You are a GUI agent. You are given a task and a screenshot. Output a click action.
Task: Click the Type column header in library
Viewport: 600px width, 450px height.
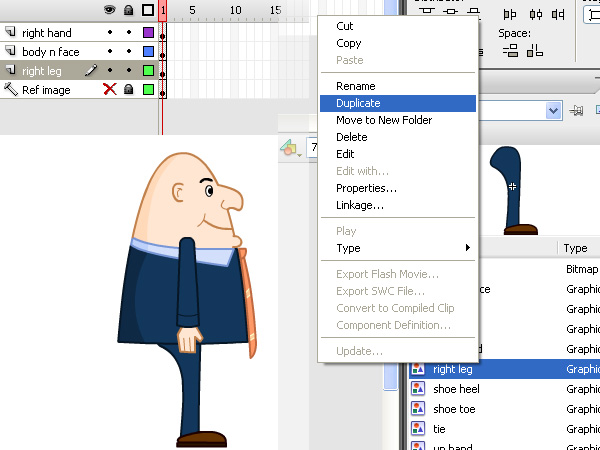(x=575, y=248)
